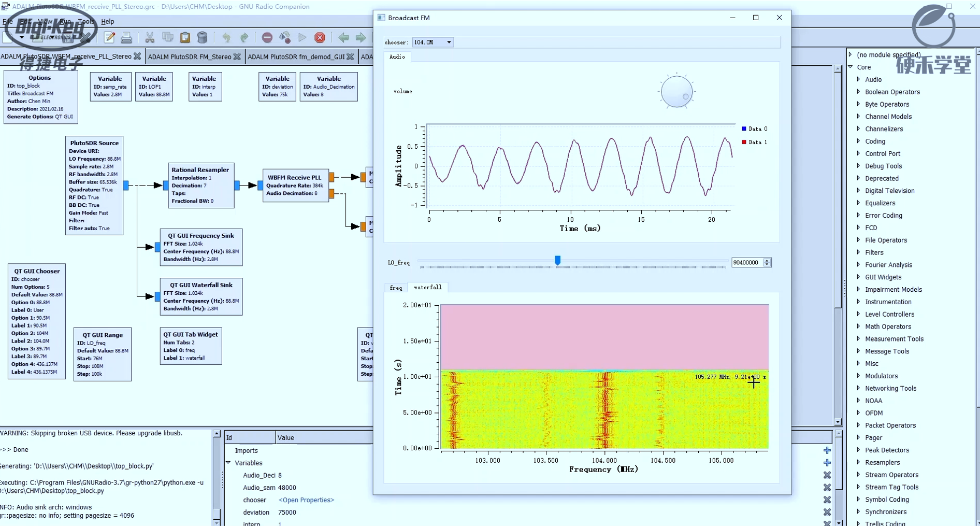
Task: Toggle Data 1 trace in plot legend
Action: pyautogui.click(x=755, y=142)
